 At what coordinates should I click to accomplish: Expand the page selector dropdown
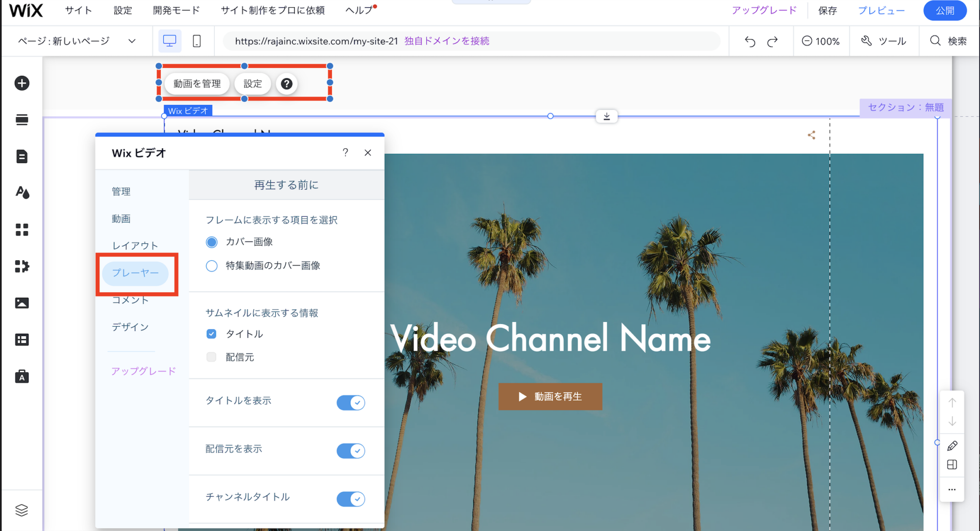pos(132,41)
